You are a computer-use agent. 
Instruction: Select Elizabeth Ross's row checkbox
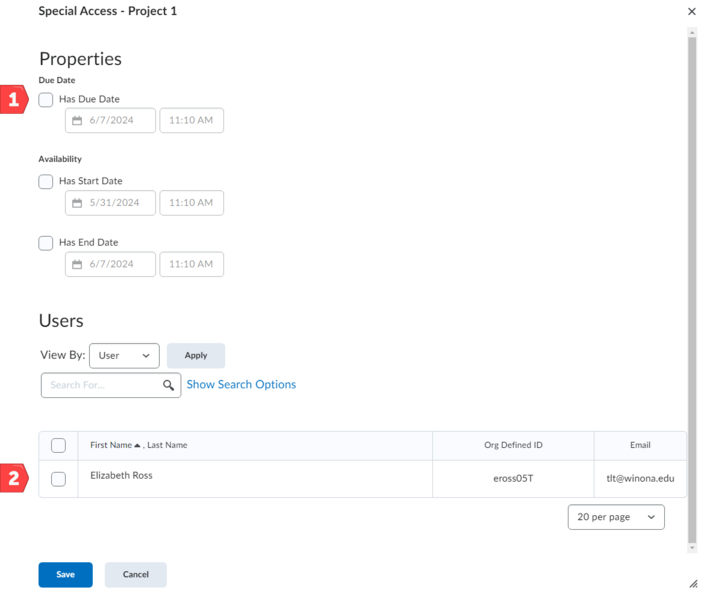pyautogui.click(x=58, y=479)
